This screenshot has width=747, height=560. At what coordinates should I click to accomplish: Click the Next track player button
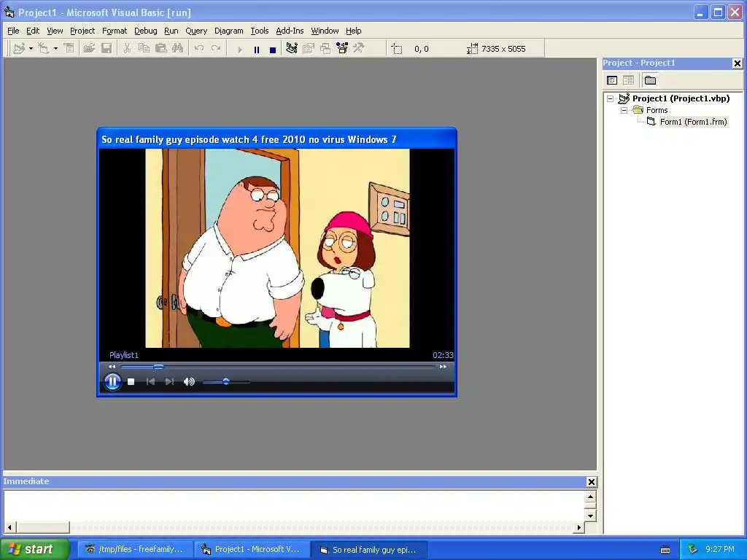169,381
